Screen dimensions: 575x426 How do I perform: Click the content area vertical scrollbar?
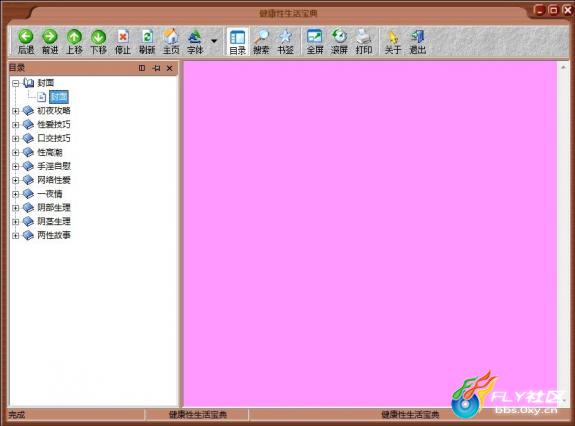[x=563, y=234]
